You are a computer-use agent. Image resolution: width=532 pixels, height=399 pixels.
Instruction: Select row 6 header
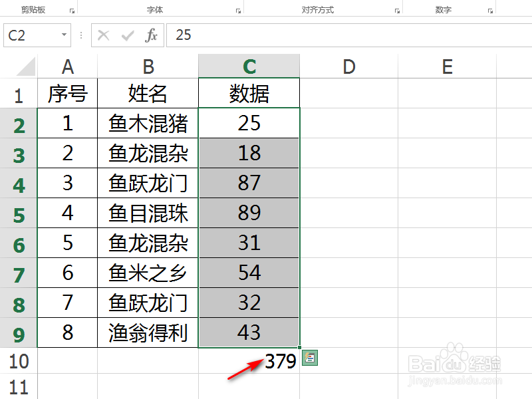click(x=19, y=243)
